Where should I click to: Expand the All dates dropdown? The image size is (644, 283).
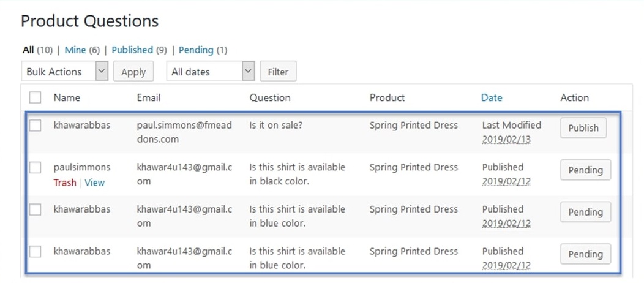coord(211,72)
